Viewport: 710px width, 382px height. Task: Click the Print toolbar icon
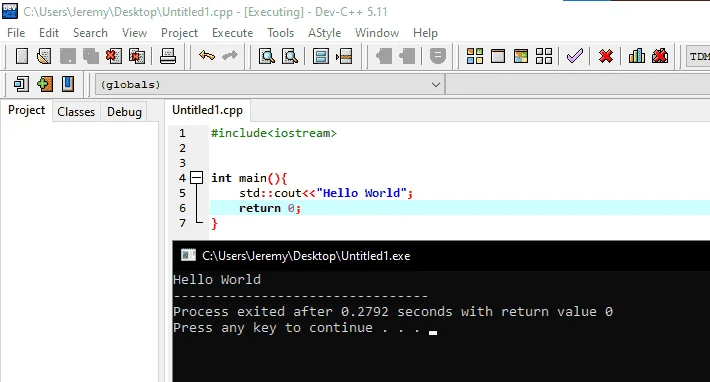tap(168, 56)
